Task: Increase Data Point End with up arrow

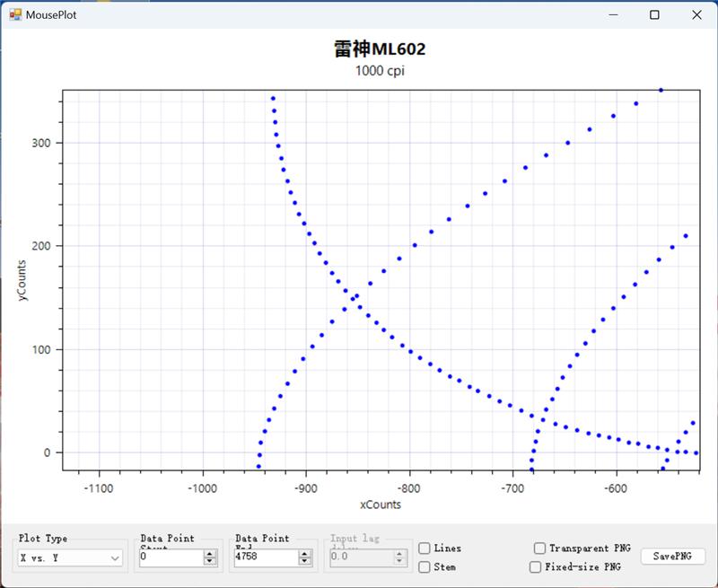Action: click(305, 554)
